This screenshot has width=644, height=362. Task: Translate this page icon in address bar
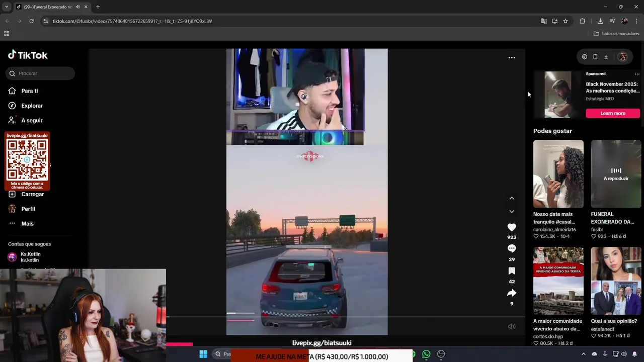tap(544, 21)
